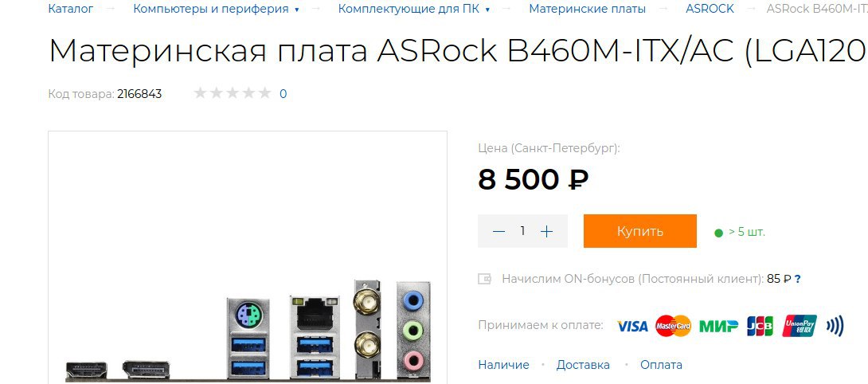Open the ASROCK brand breadcrumb
The image size is (868, 384).
pos(710,9)
